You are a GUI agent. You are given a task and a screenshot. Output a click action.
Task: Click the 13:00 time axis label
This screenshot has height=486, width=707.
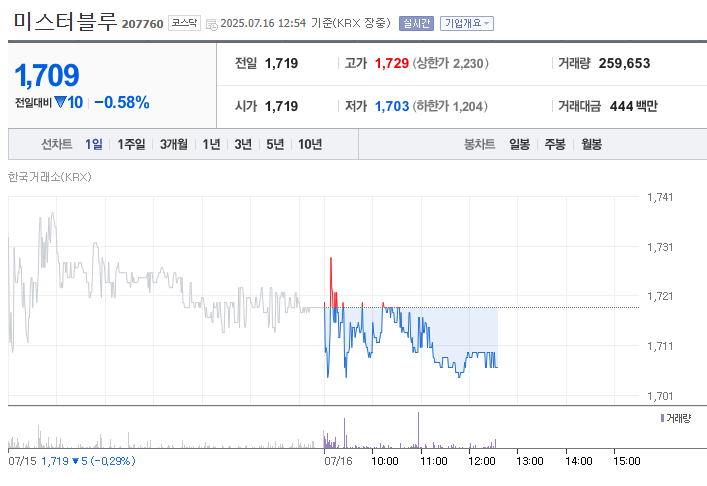530,461
